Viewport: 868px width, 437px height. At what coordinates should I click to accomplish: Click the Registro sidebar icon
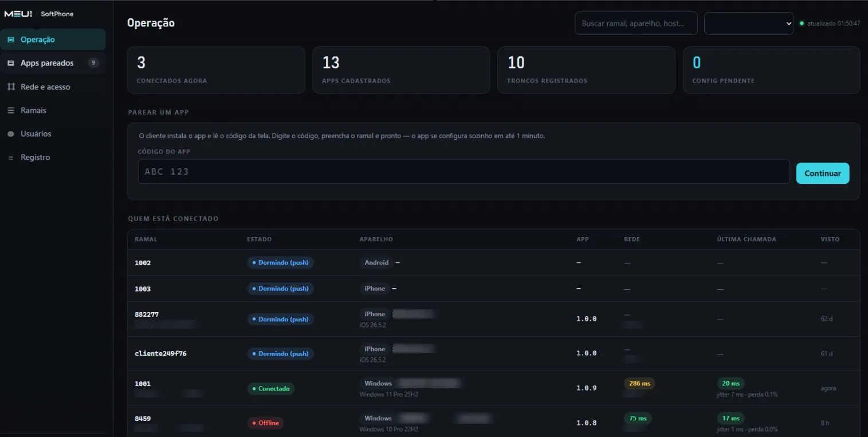coord(11,157)
